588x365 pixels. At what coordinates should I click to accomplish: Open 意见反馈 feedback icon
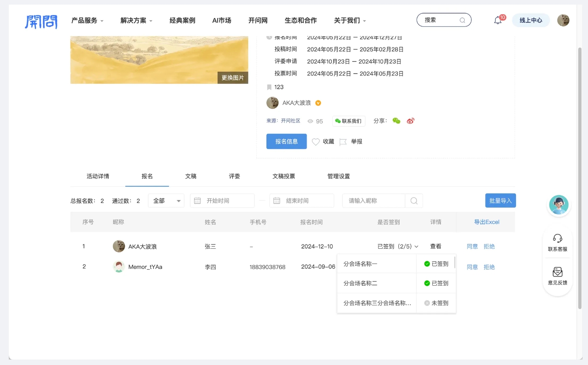point(557,272)
